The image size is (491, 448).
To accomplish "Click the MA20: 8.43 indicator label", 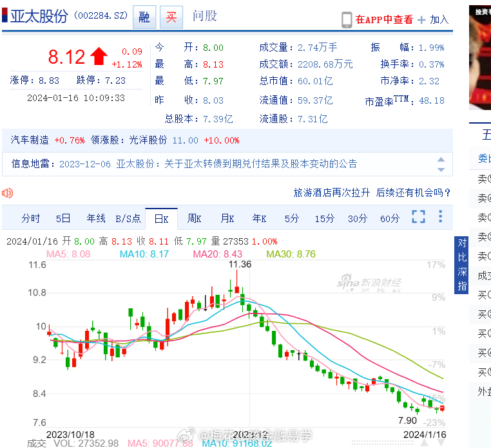I will [218, 254].
